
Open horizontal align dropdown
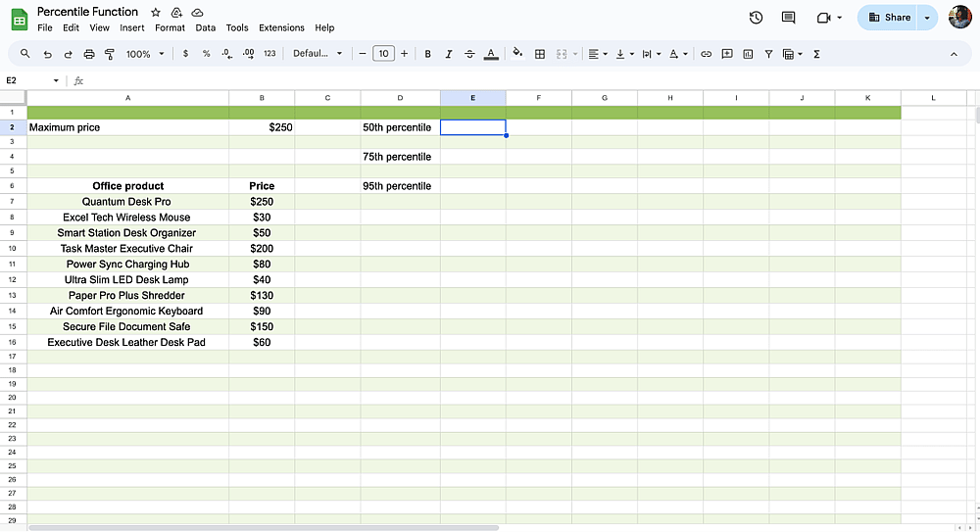[x=598, y=55]
